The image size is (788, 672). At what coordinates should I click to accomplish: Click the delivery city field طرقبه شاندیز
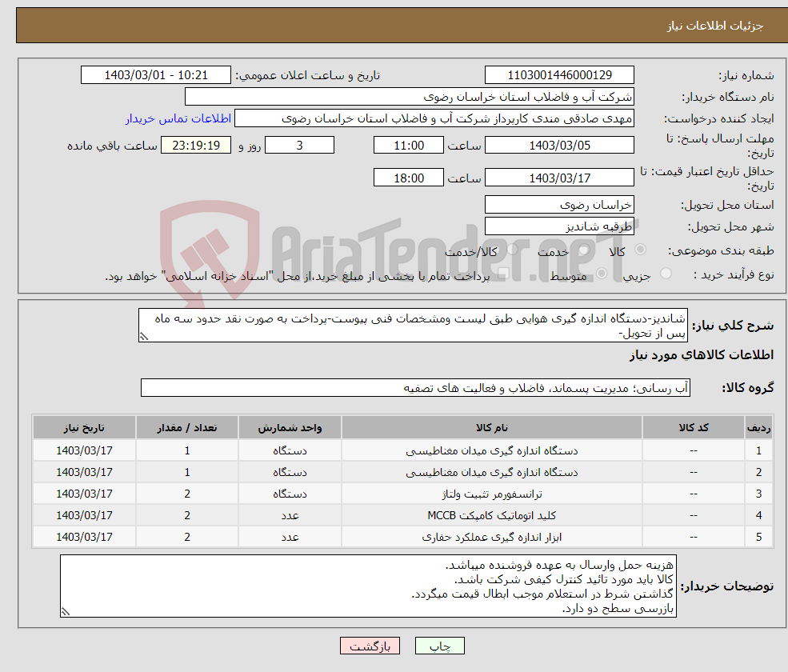point(559,226)
